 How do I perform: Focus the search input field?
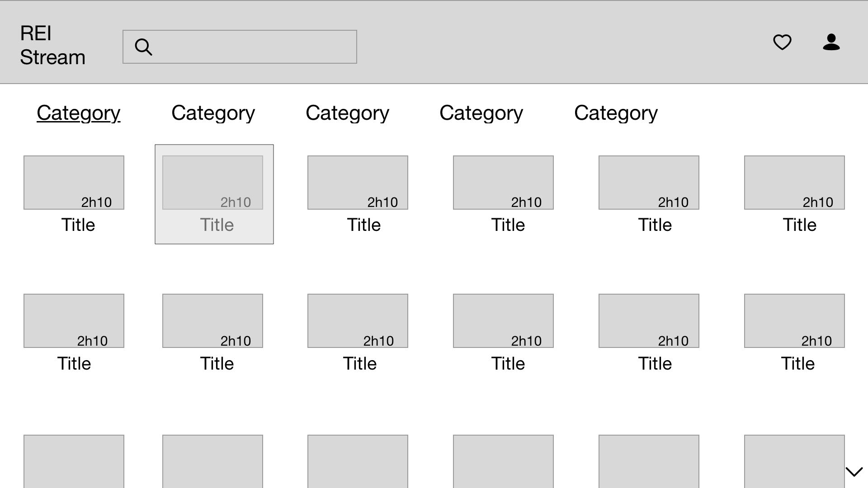point(253,47)
